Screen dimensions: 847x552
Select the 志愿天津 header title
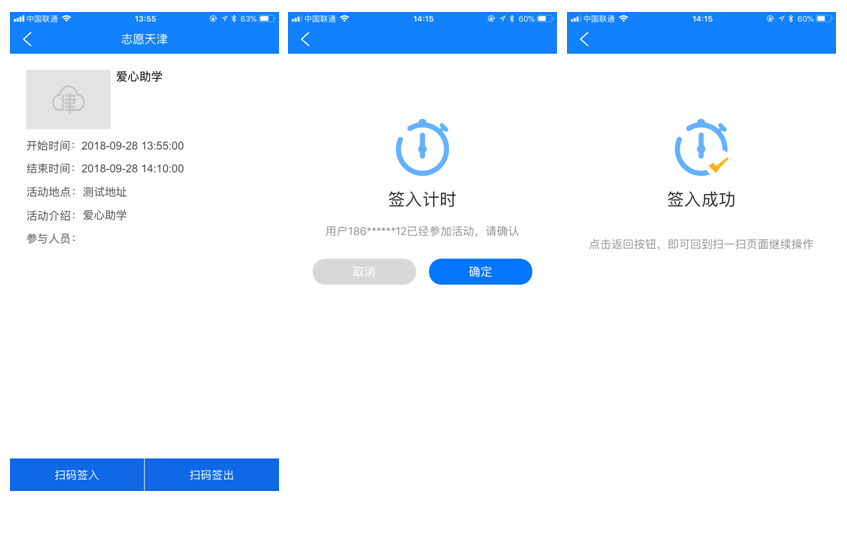144,39
